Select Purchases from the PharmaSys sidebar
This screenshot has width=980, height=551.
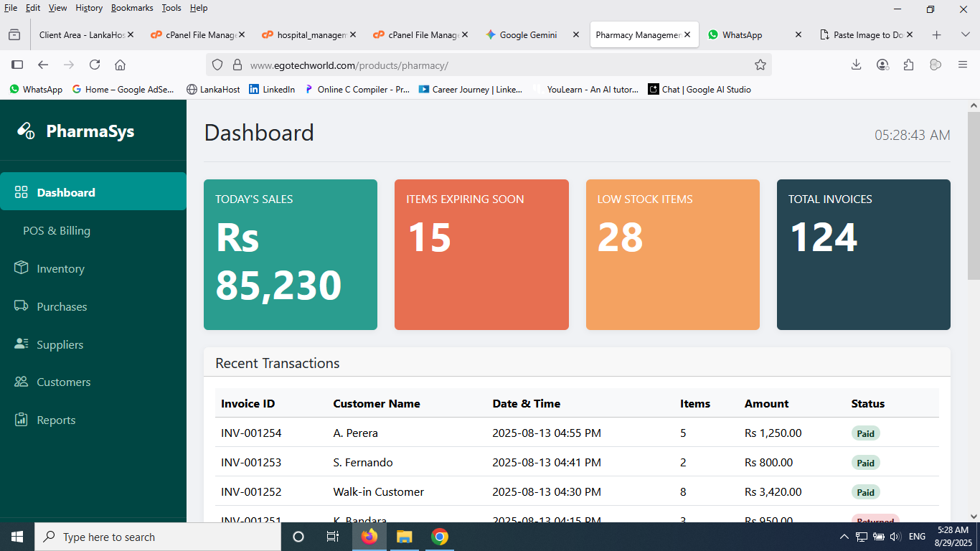pos(60,306)
